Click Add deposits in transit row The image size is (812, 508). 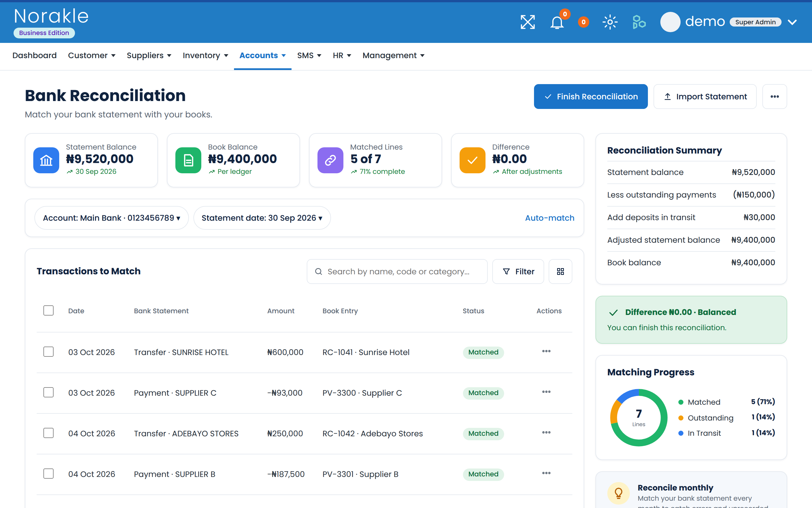tap(691, 217)
